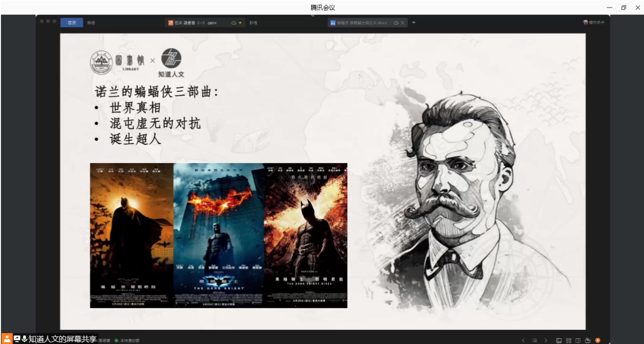Click the blue document file icon on docx tab
The height and width of the screenshot is (344, 644).
point(333,23)
